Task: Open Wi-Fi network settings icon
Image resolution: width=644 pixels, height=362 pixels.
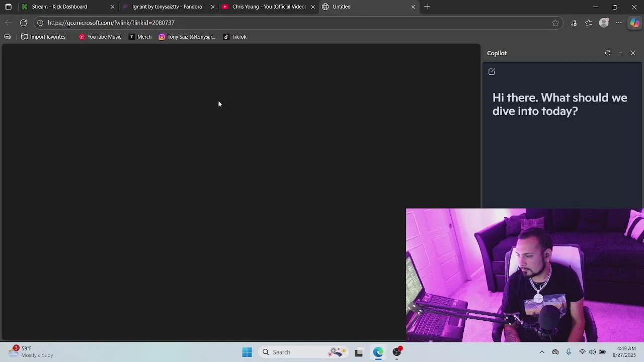Action: pyautogui.click(x=582, y=352)
